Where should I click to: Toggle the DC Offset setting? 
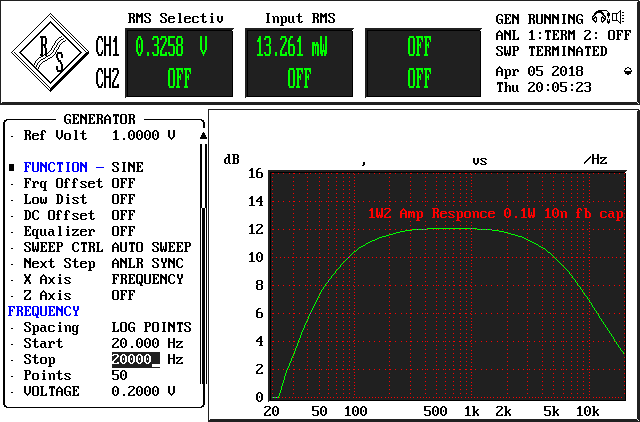click(123, 215)
